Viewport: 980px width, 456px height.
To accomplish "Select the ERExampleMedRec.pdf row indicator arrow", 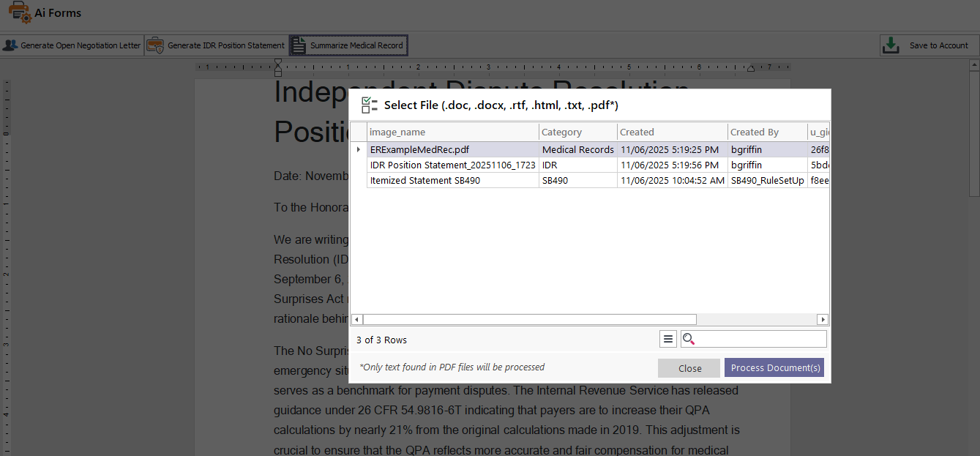I will click(x=359, y=149).
